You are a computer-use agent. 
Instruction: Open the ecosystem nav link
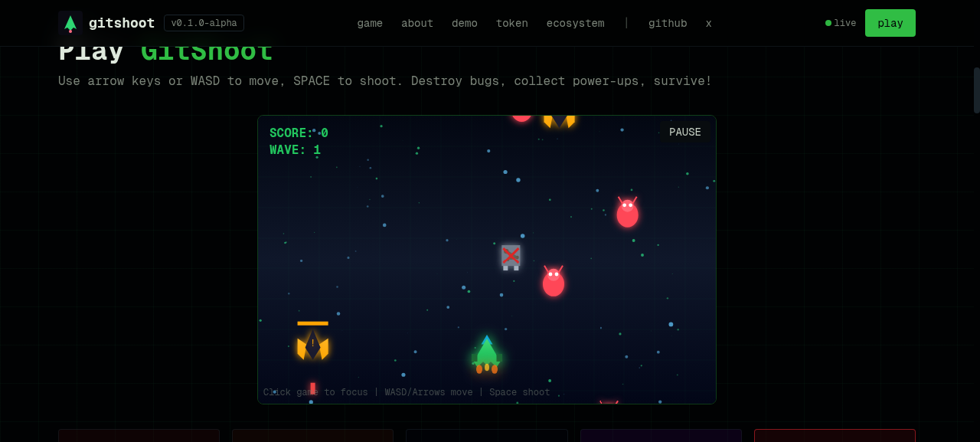coord(575,23)
